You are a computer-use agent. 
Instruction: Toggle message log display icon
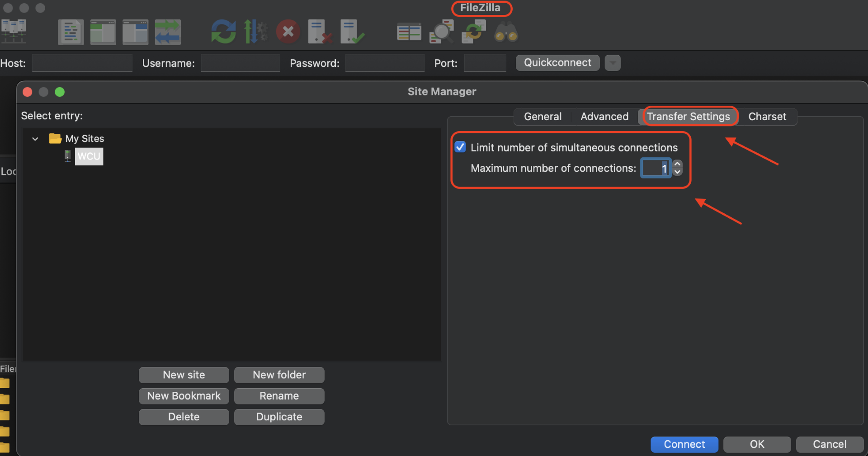coord(71,32)
